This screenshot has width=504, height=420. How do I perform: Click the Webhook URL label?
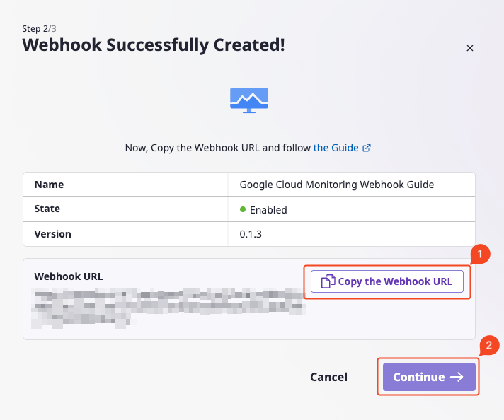tap(69, 276)
